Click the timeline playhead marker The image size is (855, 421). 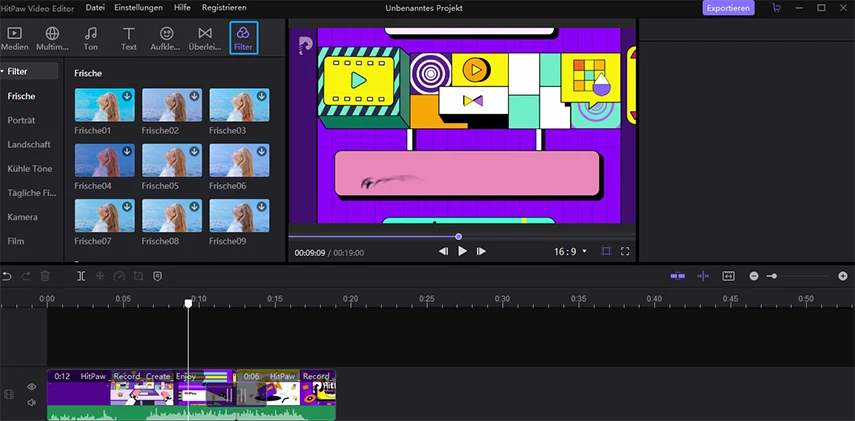pyautogui.click(x=188, y=303)
